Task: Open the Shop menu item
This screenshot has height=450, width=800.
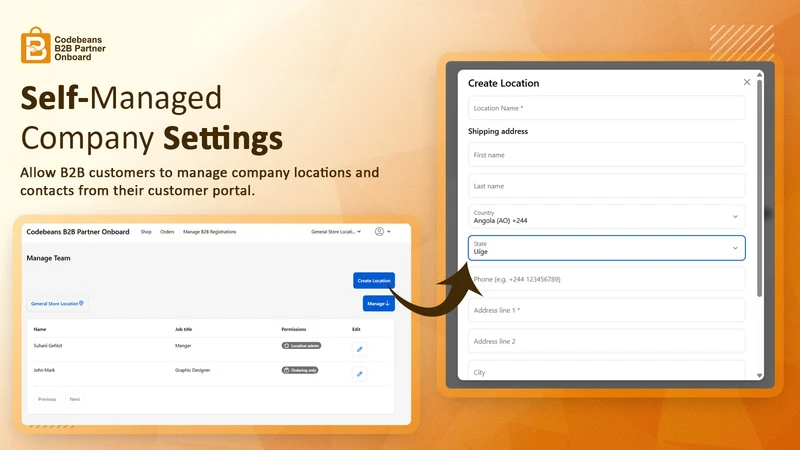Action: pos(146,232)
